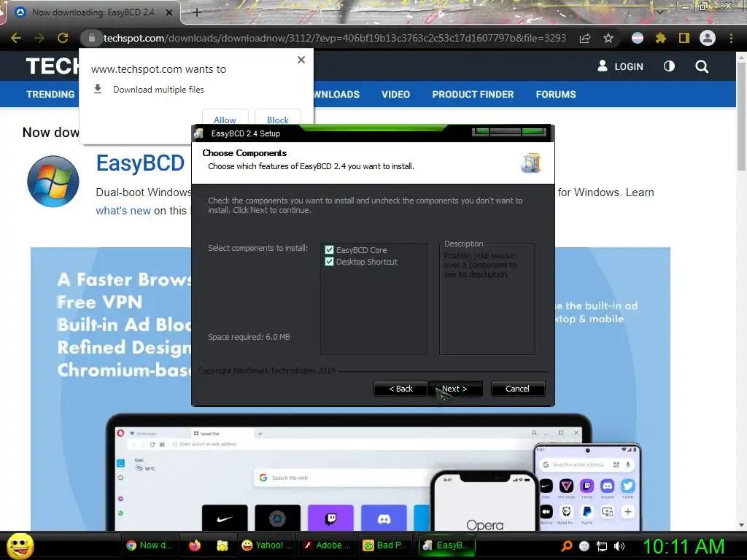
Task: Open volume speaker tray icon
Action: point(619,546)
